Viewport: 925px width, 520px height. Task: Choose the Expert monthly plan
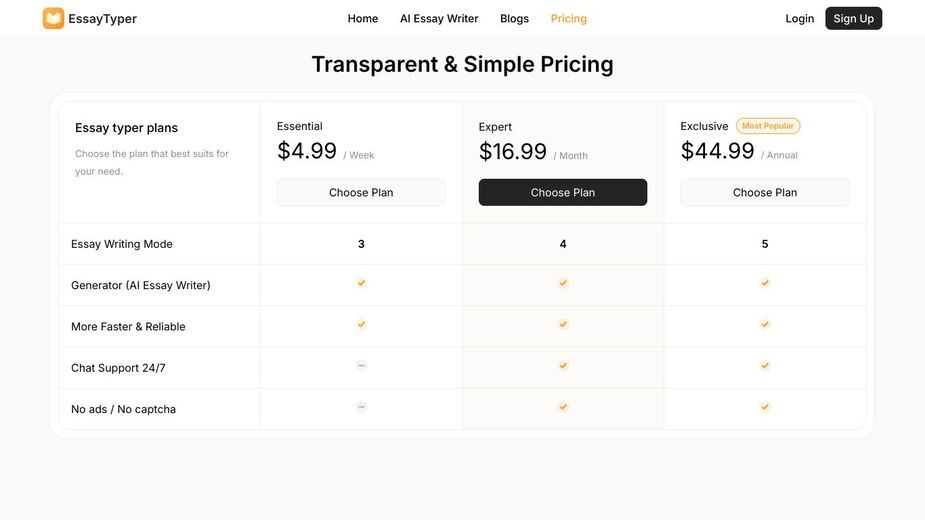563,192
